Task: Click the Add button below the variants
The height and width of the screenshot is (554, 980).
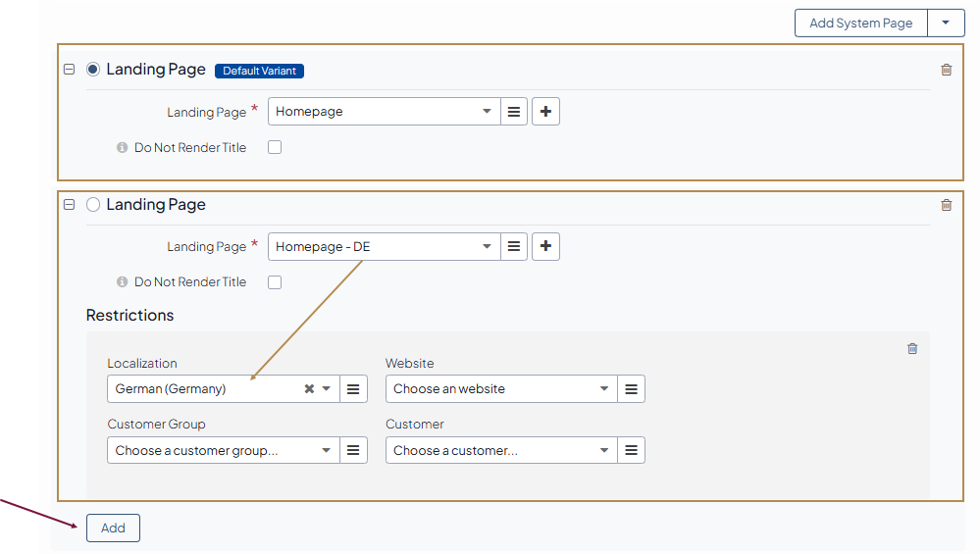Action: (113, 528)
